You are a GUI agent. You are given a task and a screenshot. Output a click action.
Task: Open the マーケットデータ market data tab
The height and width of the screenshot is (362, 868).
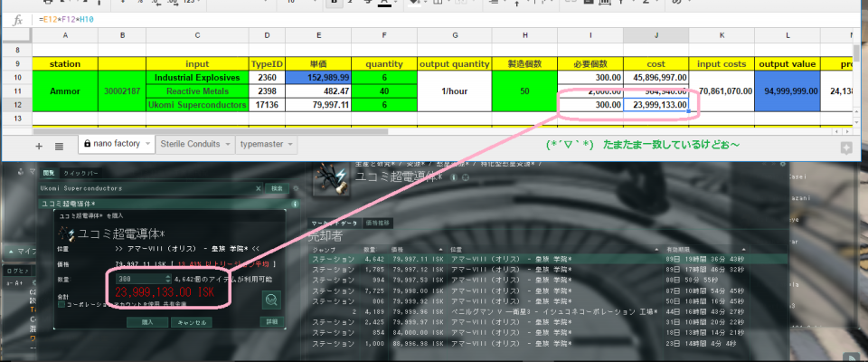coord(334,223)
